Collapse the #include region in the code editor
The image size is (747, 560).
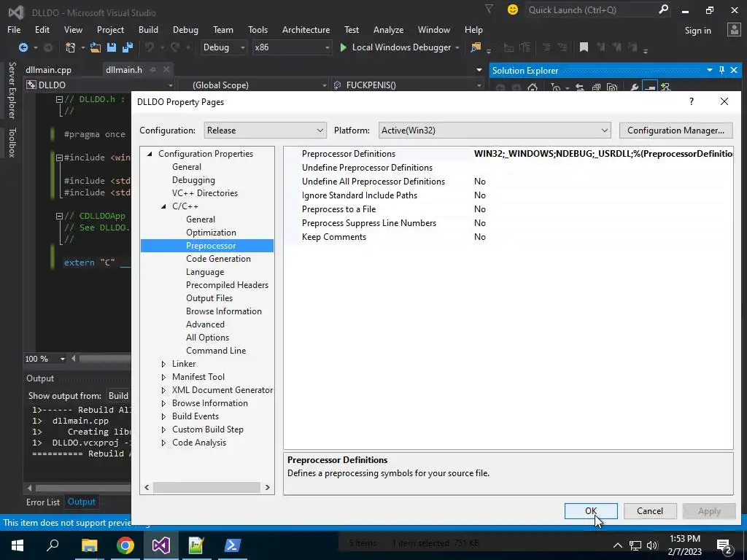[x=60, y=157]
